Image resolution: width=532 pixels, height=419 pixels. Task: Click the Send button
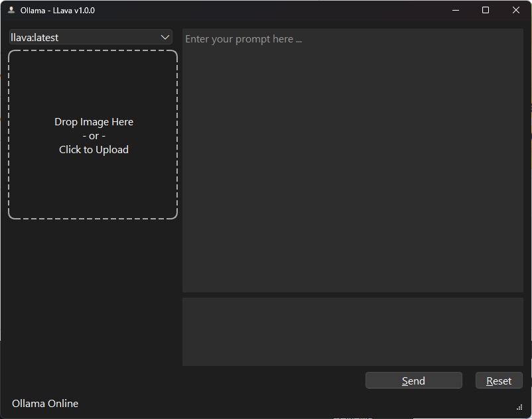tap(413, 380)
